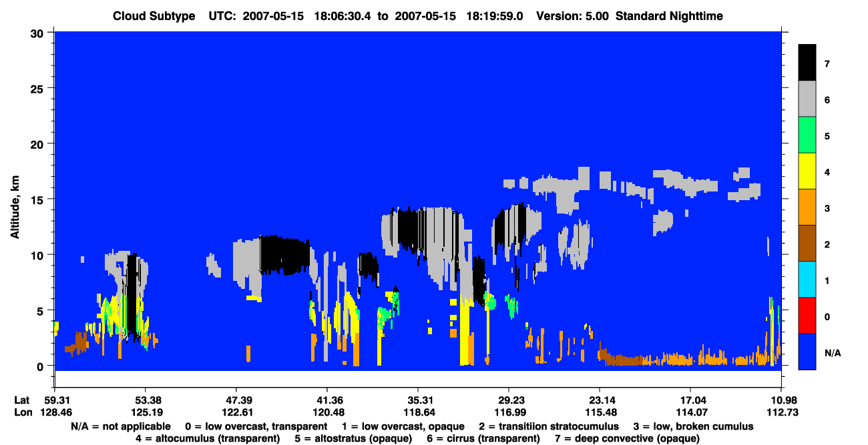Click the yellow legend swatch labeled 4
Screen dimensions: 868x445
[807, 171]
